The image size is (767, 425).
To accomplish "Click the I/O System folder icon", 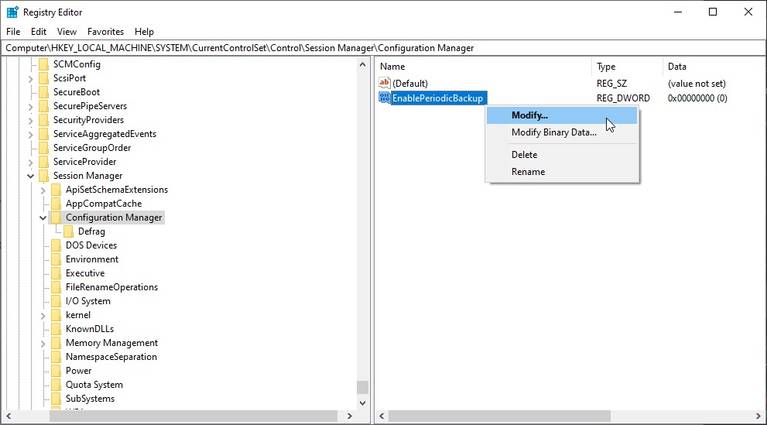I will [x=56, y=301].
